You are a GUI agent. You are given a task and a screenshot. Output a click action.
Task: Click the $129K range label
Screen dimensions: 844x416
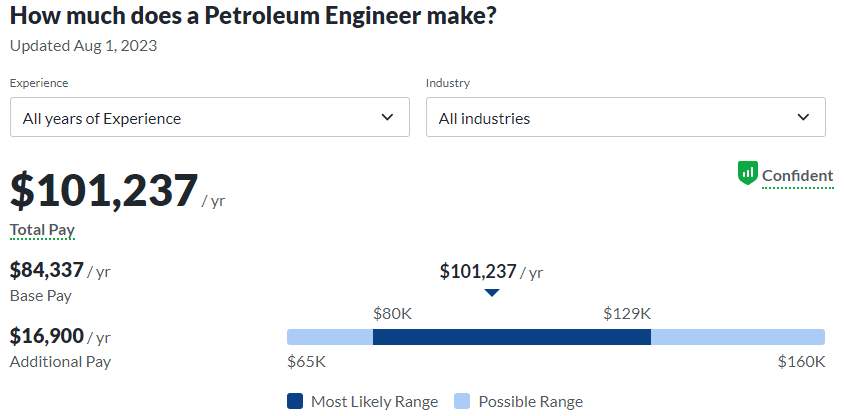[627, 313]
